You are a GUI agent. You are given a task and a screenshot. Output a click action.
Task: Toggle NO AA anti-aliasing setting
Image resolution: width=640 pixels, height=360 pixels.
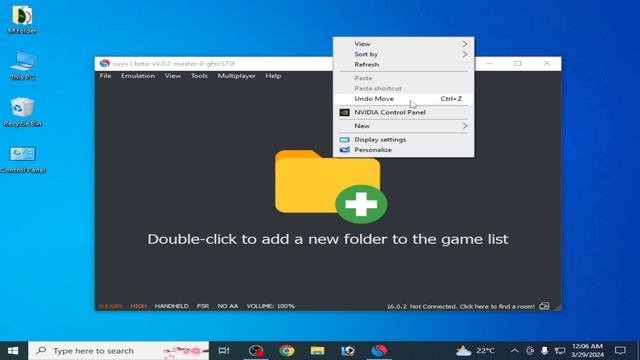228,306
